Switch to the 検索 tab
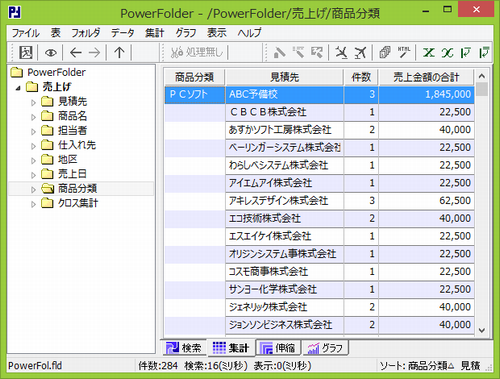The width and height of the screenshot is (500, 379). tap(184, 348)
